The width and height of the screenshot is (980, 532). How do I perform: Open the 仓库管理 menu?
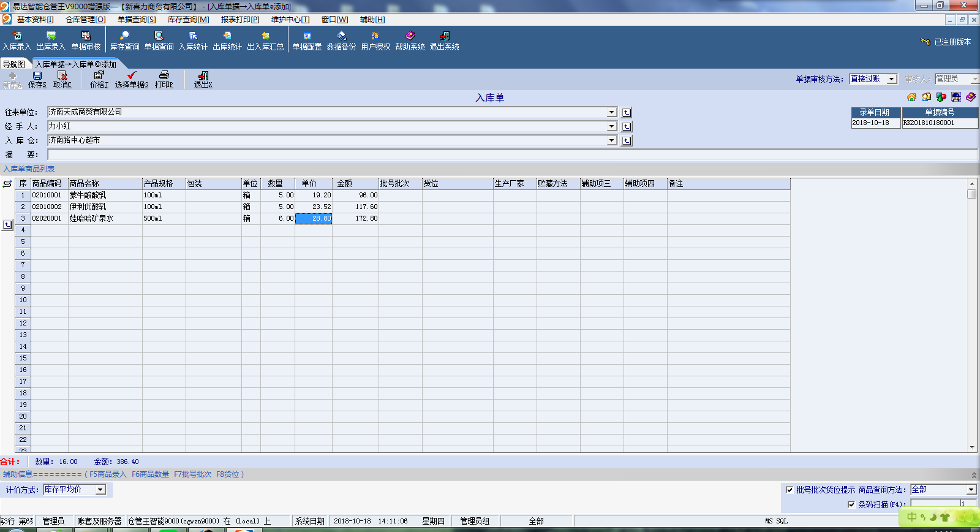point(85,20)
